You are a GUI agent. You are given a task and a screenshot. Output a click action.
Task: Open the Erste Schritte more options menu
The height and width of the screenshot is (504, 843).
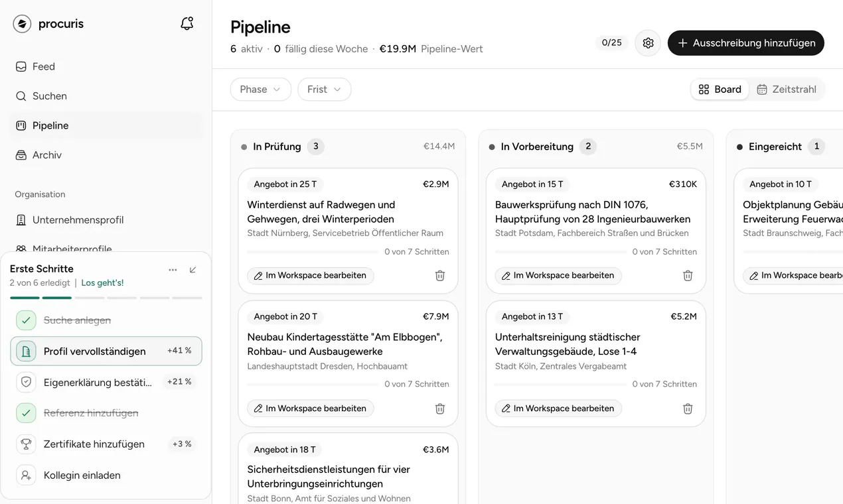click(x=173, y=270)
